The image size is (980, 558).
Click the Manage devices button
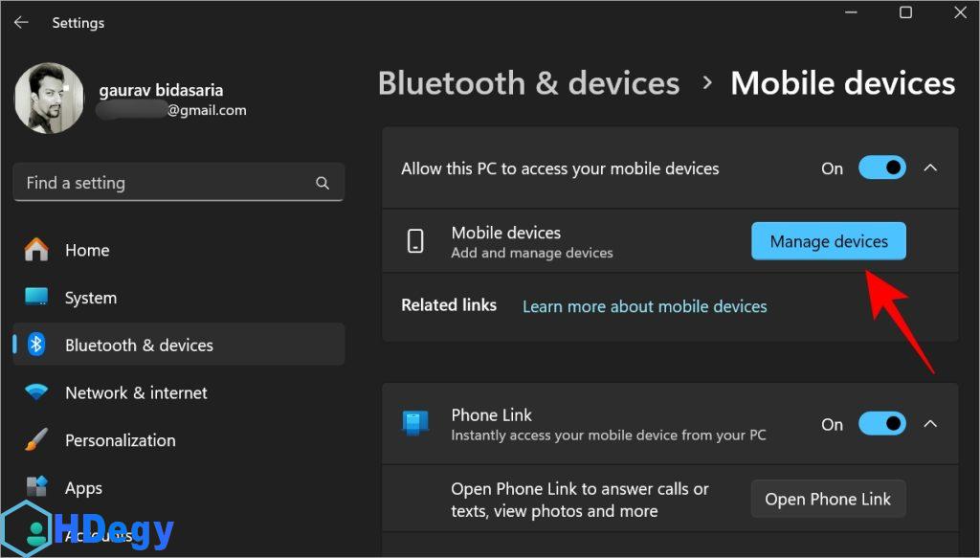tap(829, 241)
